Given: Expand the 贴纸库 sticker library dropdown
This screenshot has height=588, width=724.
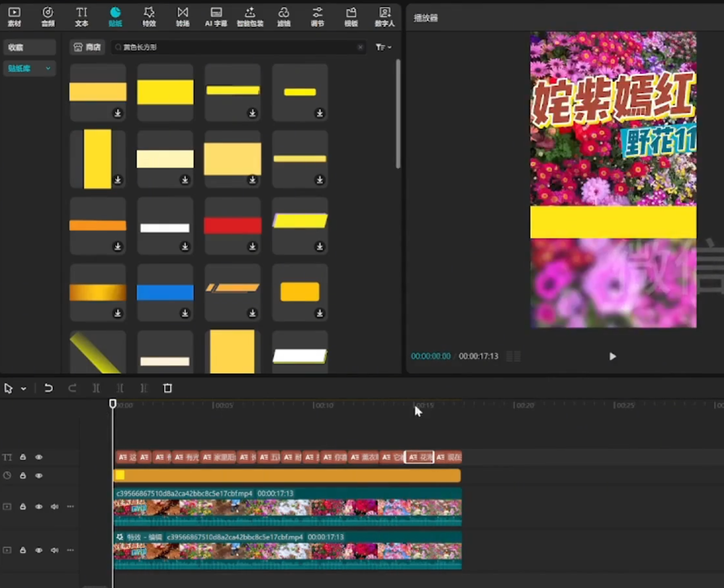Looking at the screenshot, I should point(48,68).
